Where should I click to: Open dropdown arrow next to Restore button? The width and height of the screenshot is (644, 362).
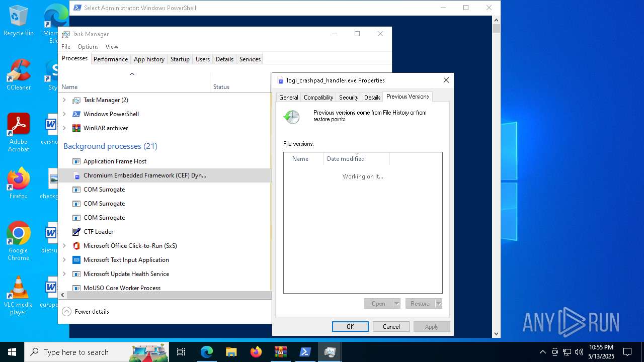point(438,304)
